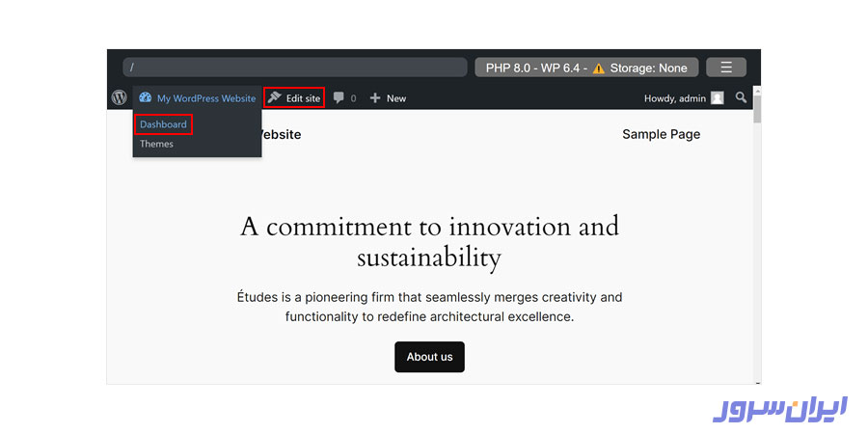Viewport: 868px width, 434px height.
Task: Click the Edit site brush icon
Action: point(274,98)
